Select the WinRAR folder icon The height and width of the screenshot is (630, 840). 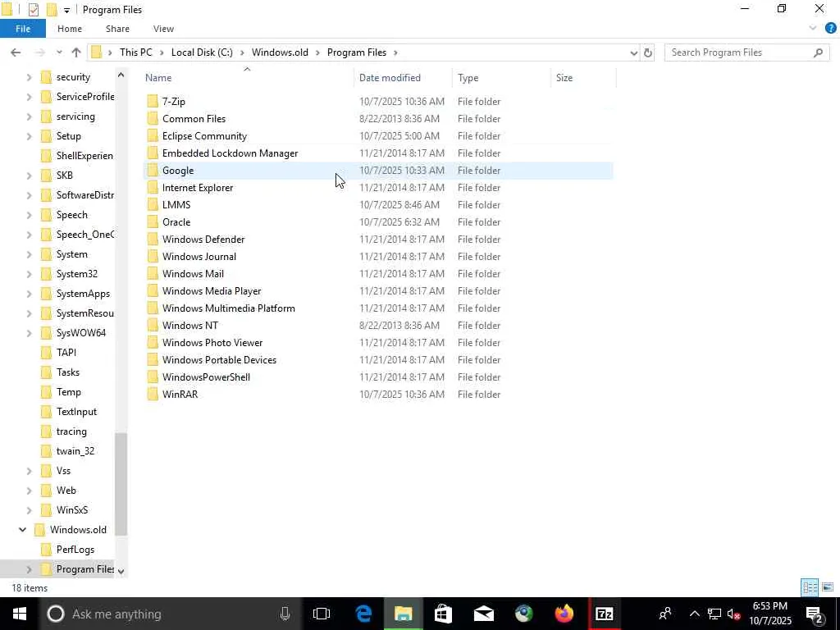pyautogui.click(x=153, y=395)
